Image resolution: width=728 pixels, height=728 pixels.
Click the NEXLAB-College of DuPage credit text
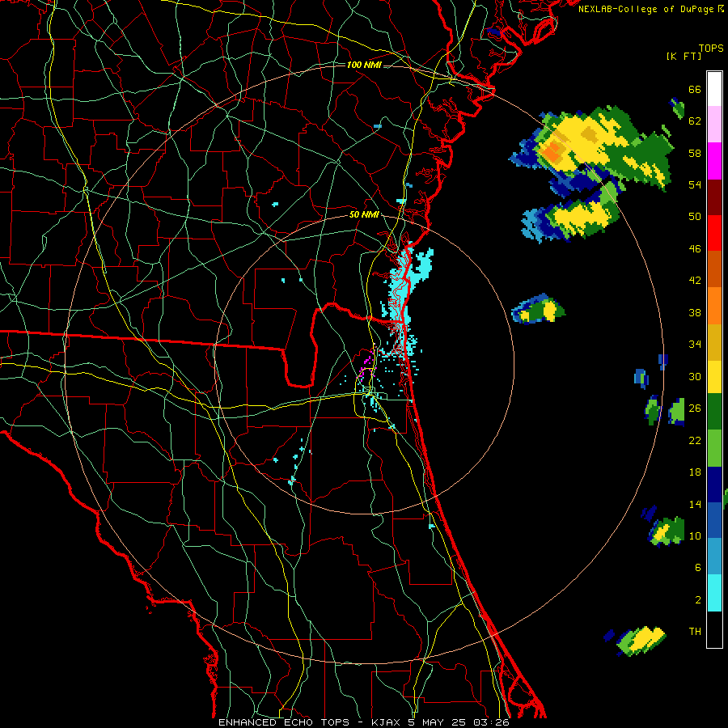[647, 9]
